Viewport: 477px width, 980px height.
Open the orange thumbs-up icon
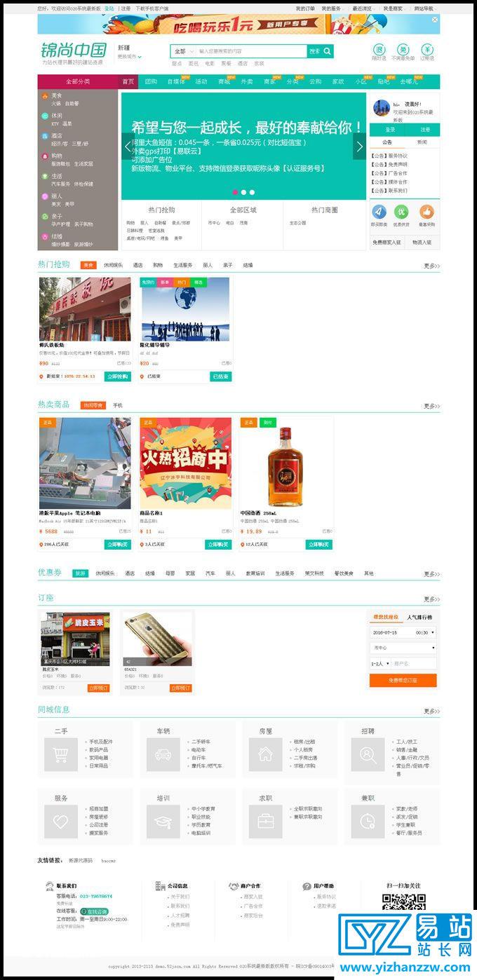[x=426, y=212]
